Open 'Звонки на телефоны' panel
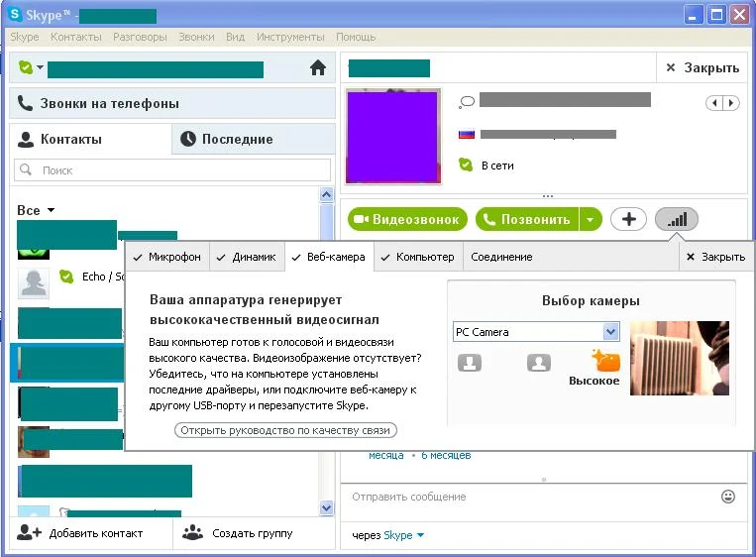This screenshot has height=557, width=756. pyautogui.click(x=172, y=103)
